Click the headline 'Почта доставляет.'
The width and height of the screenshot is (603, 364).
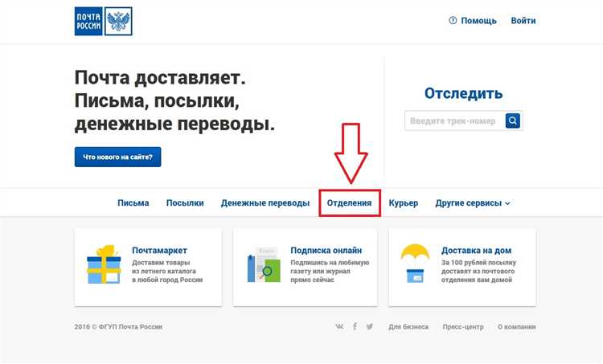pos(160,78)
